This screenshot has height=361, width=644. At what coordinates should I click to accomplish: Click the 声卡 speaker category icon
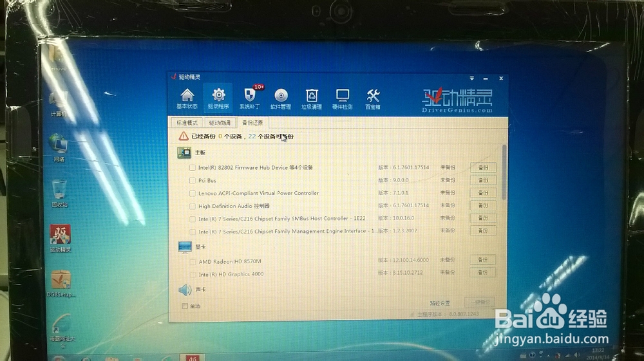point(185,290)
